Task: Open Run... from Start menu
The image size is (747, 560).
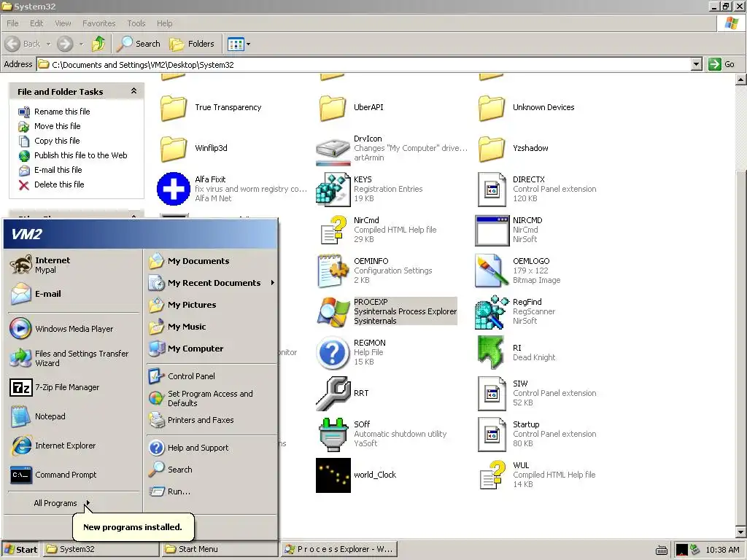Action: (x=179, y=491)
